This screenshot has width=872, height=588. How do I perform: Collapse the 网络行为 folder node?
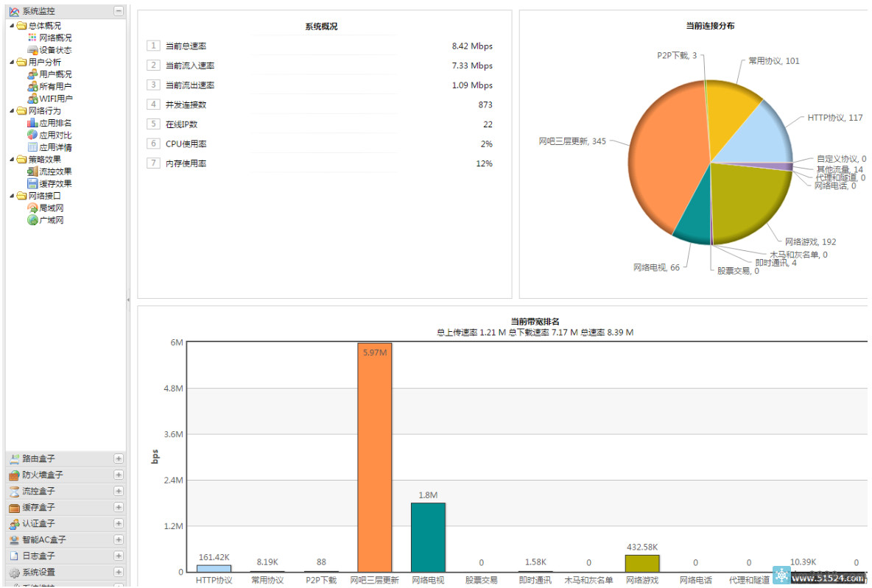[x=13, y=111]
